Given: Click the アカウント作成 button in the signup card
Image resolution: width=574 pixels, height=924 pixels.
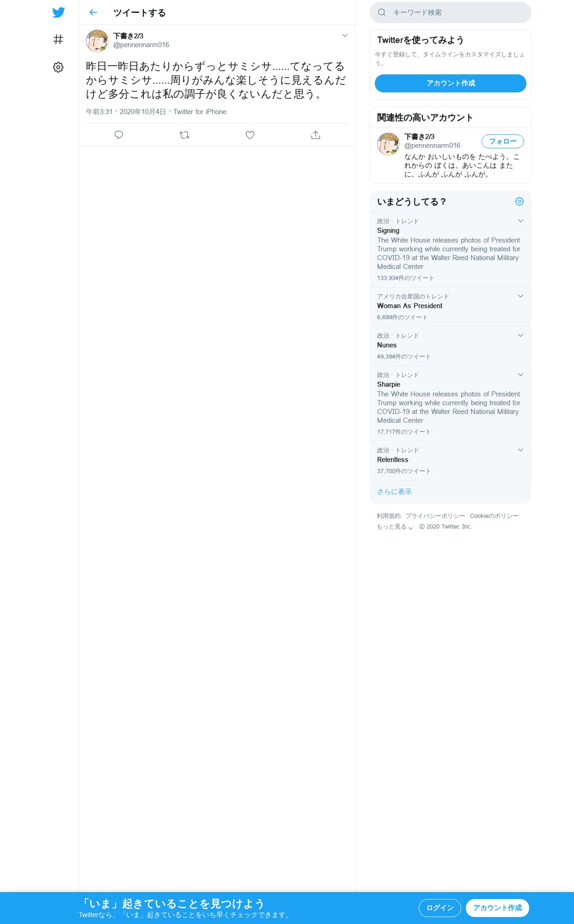Looking at the screenshot, I should (451, 83).
